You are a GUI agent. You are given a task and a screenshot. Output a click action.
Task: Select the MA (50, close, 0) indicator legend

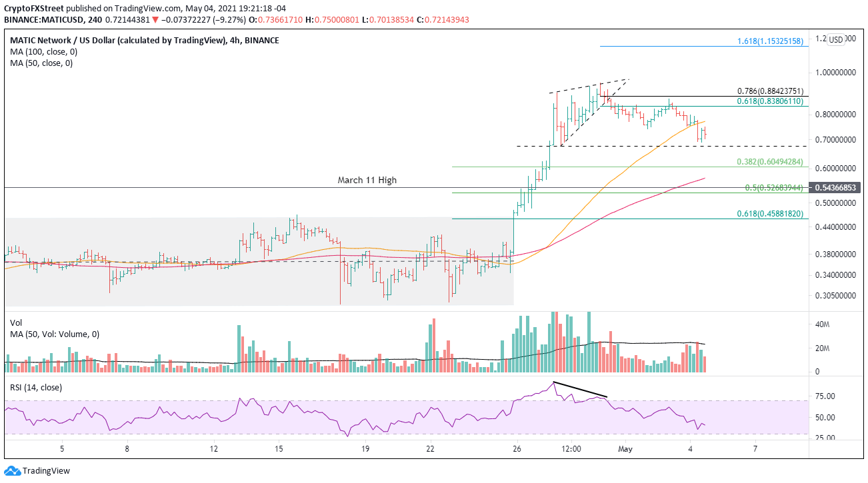click(41, 63)
